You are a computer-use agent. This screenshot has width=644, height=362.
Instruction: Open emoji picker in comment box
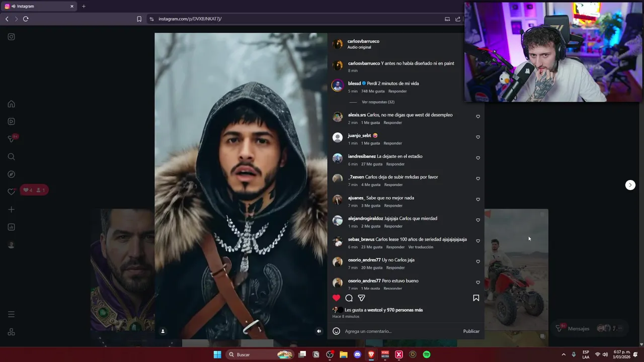click(336, 331)
